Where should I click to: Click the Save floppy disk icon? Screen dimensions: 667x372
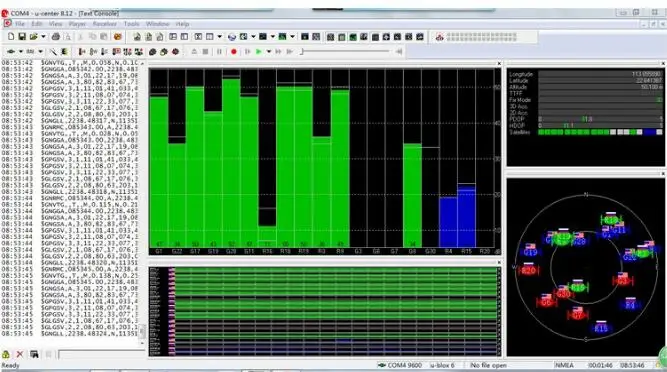click(x=22, y=37)
